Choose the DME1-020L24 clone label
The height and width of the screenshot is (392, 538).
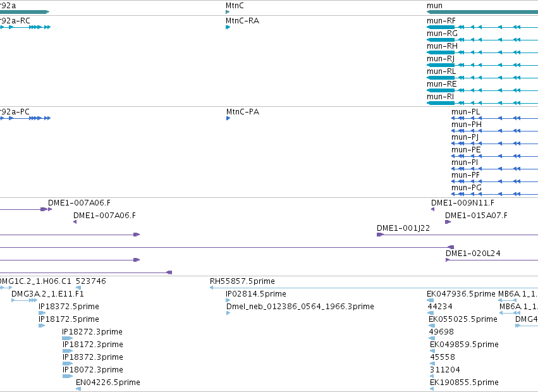(x=473, y=254)
